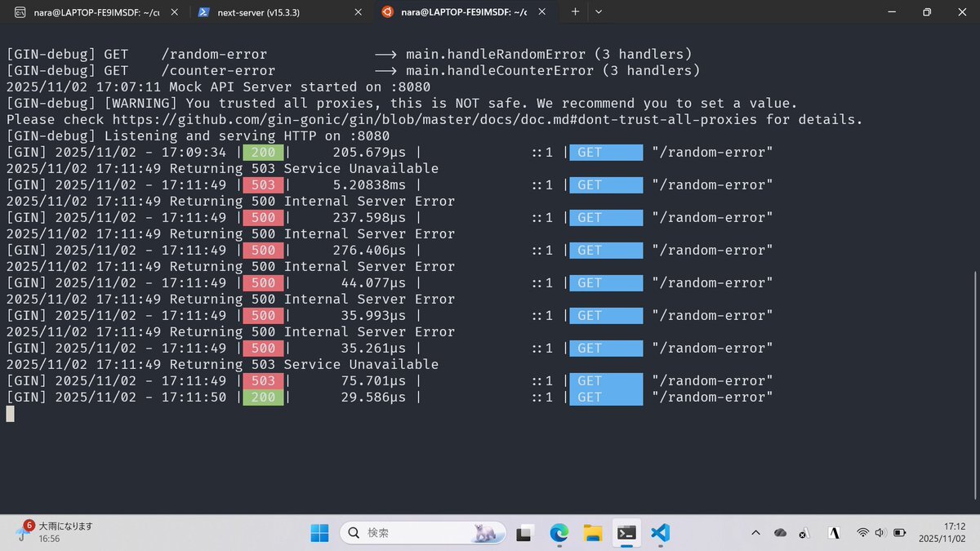Open File Explorer from the taskbar
Viewport: 980px width, 551px height.
pyautogui.click(x=593, y=533)
